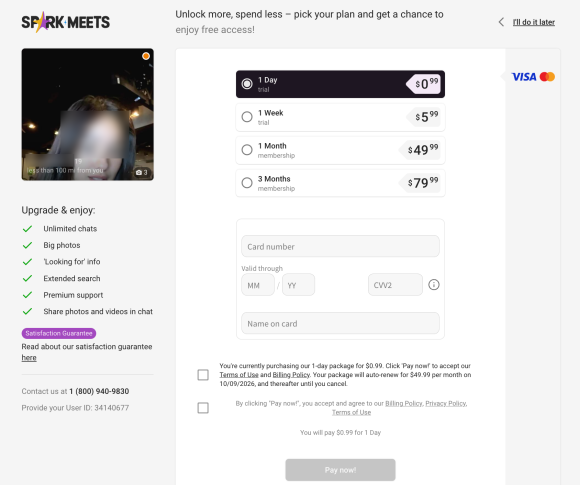
Task: Tick the 1-day package auto-renew consent checkbox
Action: pos(203,375)
